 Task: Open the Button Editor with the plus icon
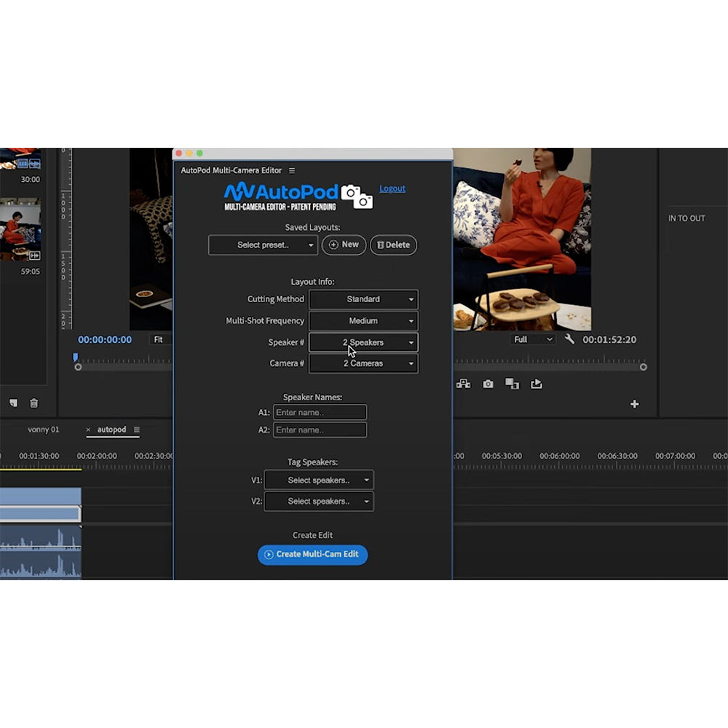tap(634, 404)
